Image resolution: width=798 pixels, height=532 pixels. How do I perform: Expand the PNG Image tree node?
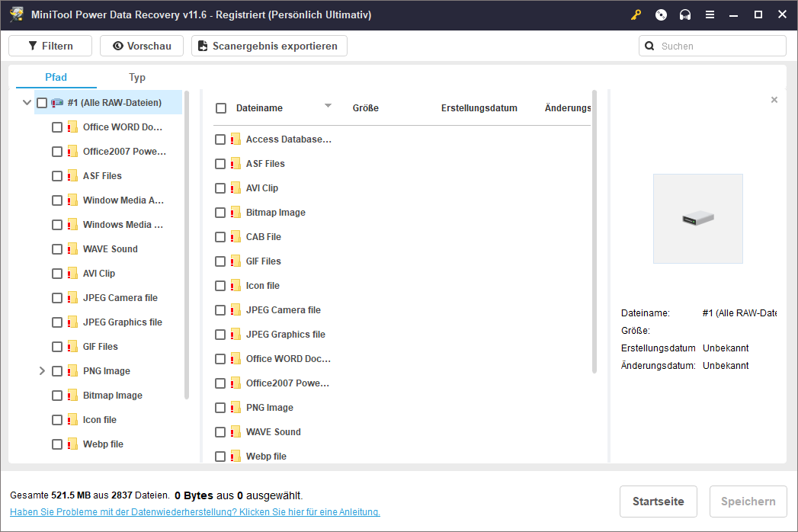pos(42,371)
